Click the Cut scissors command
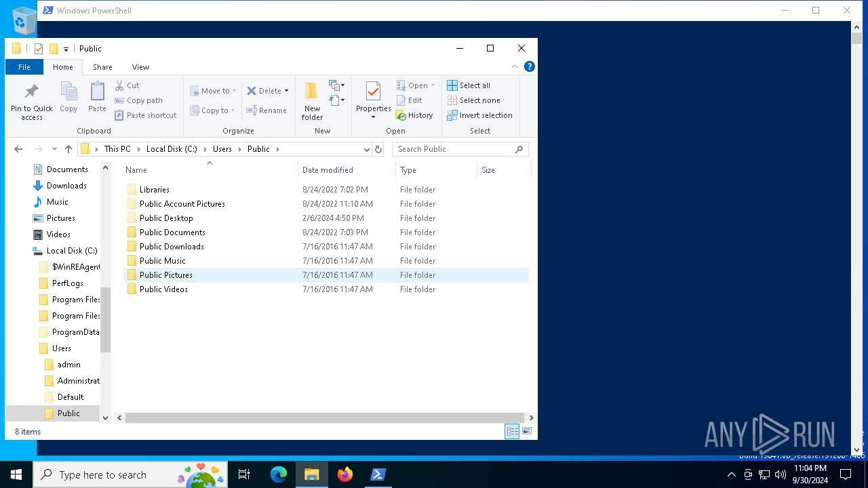Screen dimensions: 868x488 click(127, 85)
